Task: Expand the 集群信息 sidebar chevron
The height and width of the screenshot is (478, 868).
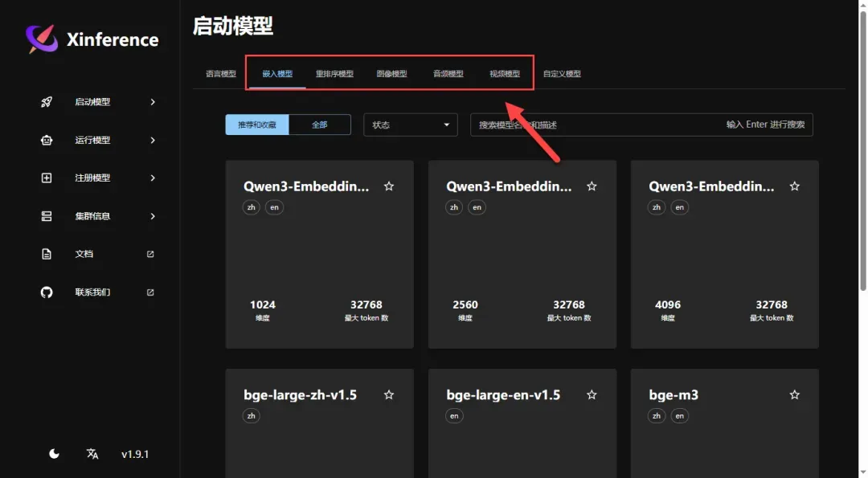Action: (x=153, y=216)
